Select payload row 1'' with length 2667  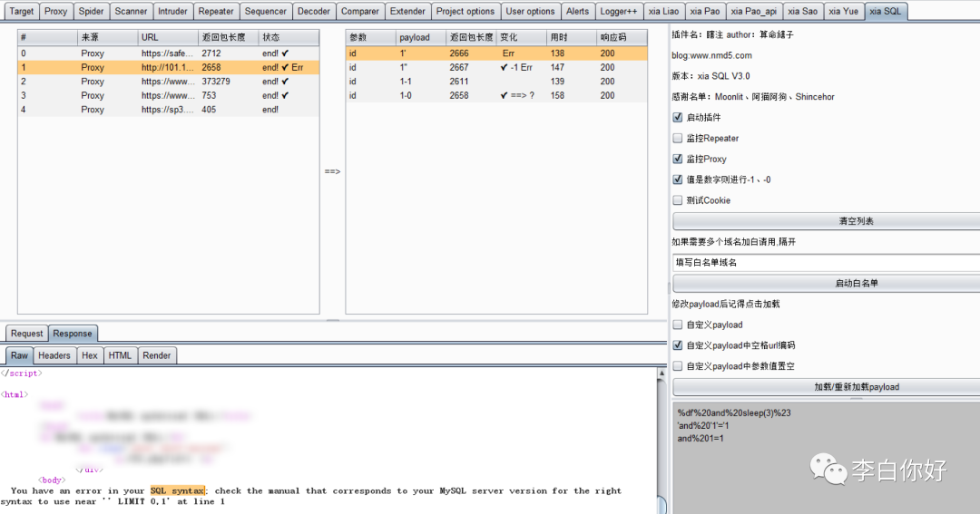pyautogui.click(x=496, y=67)
